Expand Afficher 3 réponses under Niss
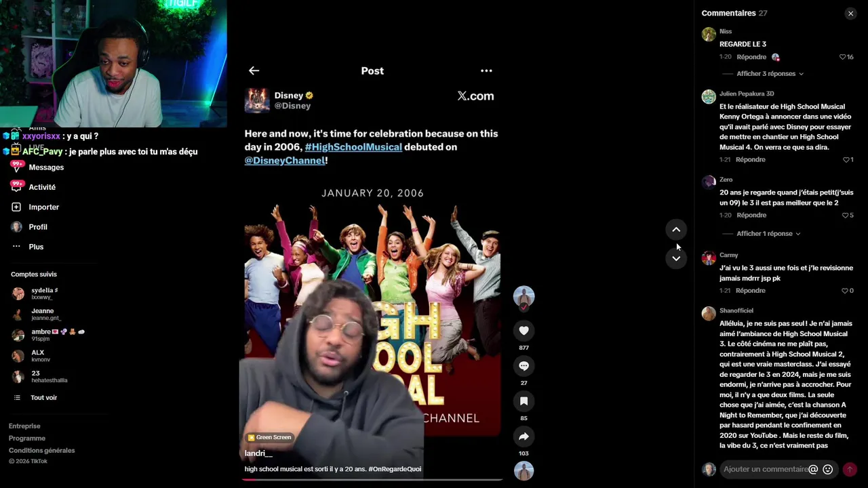This screenshot has height=488, width=868. pos(770,74)
